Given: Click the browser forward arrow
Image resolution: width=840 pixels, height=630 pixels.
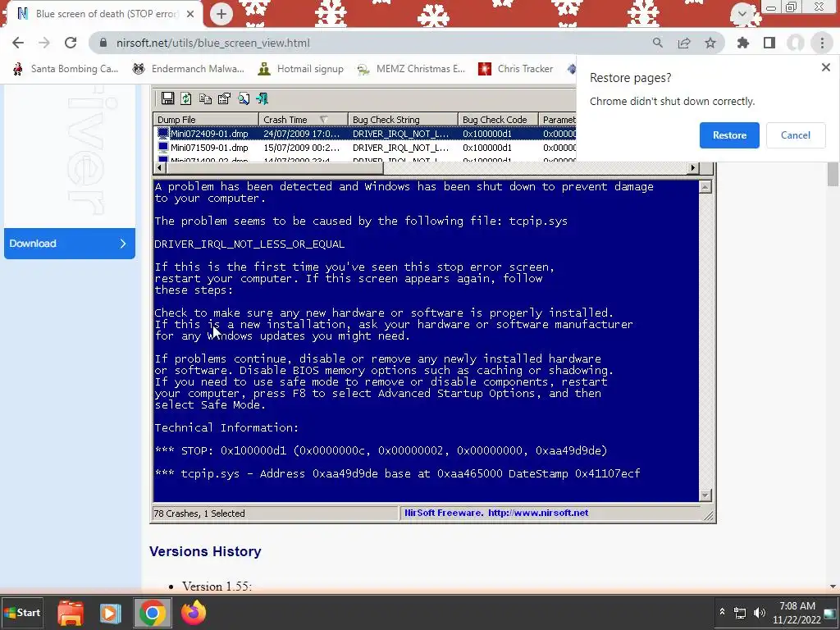Looking at the screenshot, I should [x=44, y=43].
